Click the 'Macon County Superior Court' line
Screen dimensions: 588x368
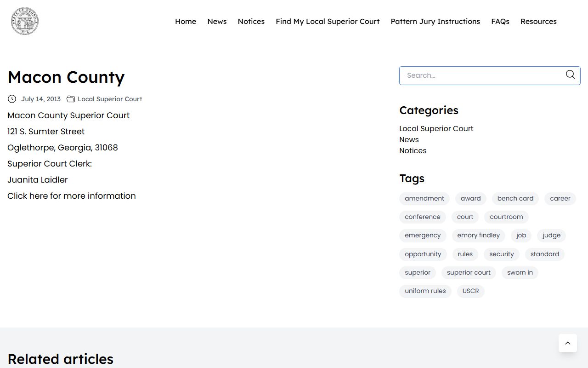coord(68,115)
